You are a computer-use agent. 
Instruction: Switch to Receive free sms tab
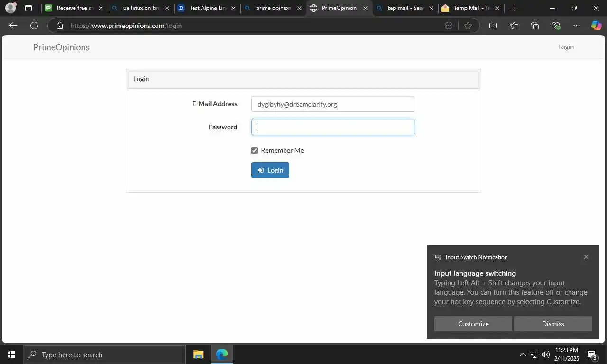(x=74, y=8)
